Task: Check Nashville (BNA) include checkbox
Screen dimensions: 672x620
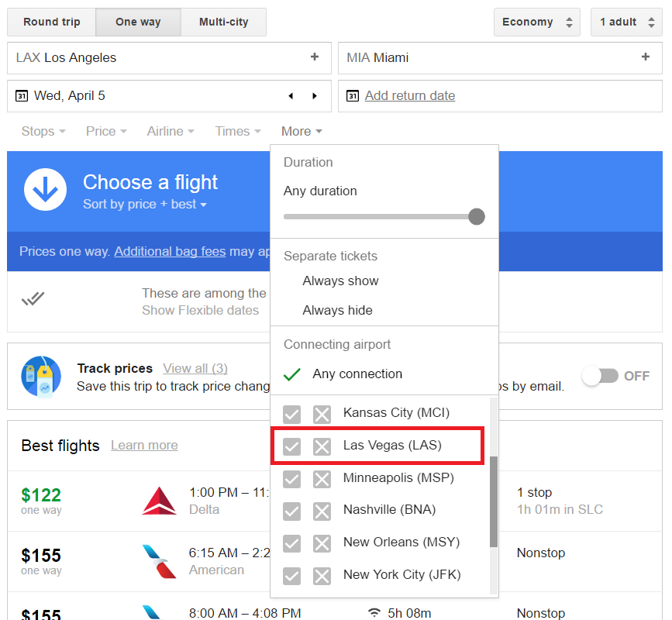Action: (292, 511)
